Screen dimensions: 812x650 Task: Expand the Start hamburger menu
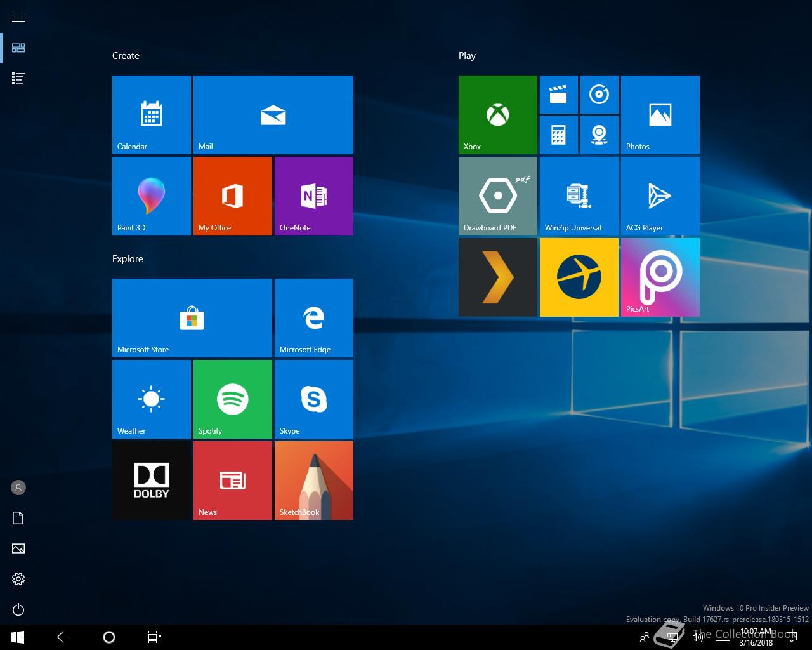18,18
